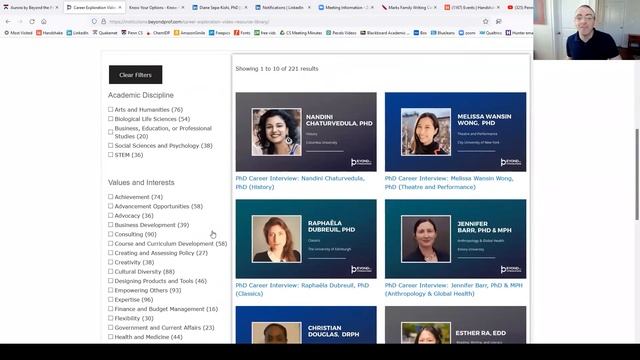The width and height of the screenshot is (640, 360).
Task: Click the Clear Filters button
Action: tap(136, 75)
